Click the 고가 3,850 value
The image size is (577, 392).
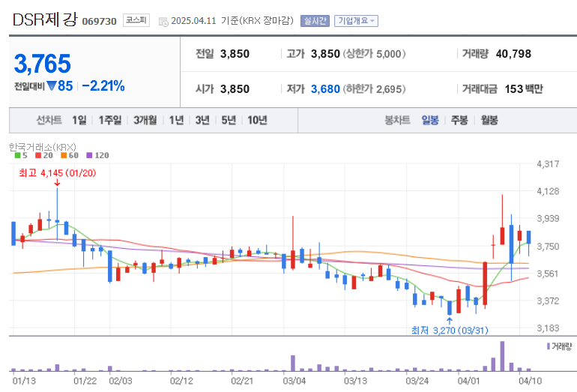[325, 54]
